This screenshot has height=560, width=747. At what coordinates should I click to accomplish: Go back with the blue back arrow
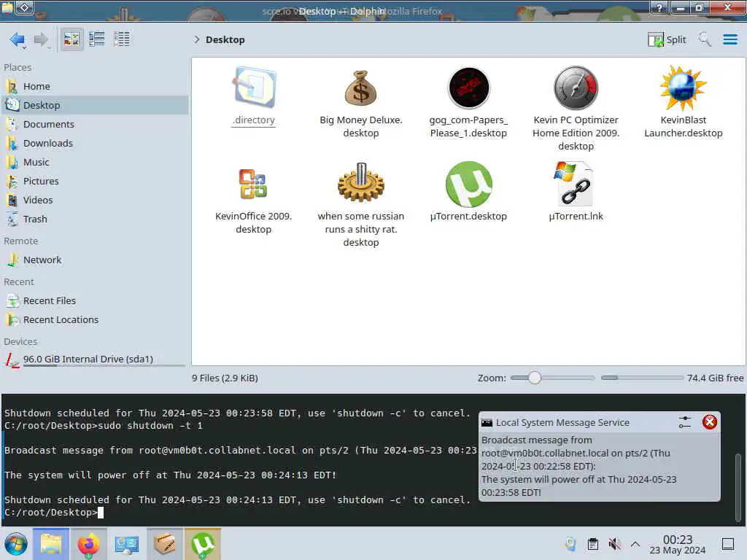click(18, 39)
